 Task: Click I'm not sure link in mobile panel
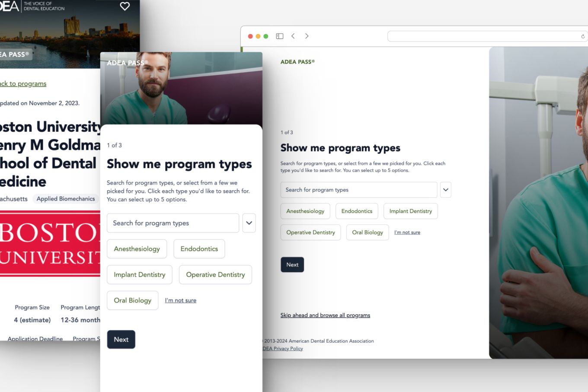tap(181, 300)
